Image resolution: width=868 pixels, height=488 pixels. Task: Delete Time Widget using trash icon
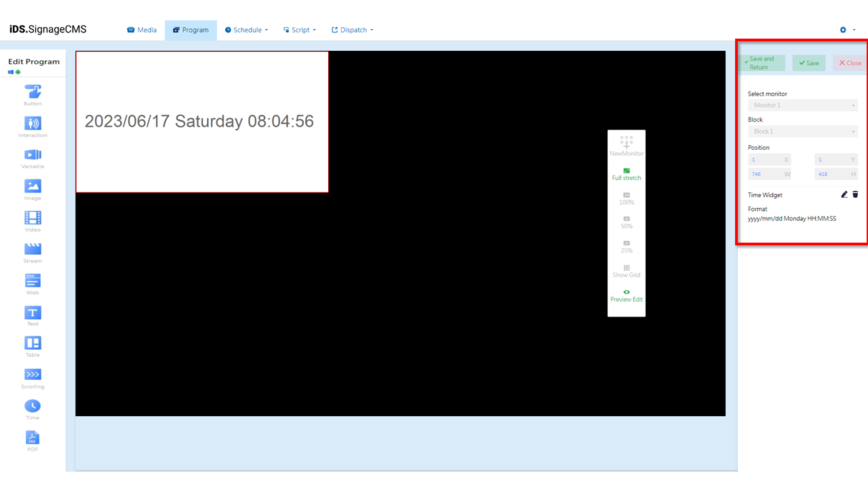click(855, 195)
